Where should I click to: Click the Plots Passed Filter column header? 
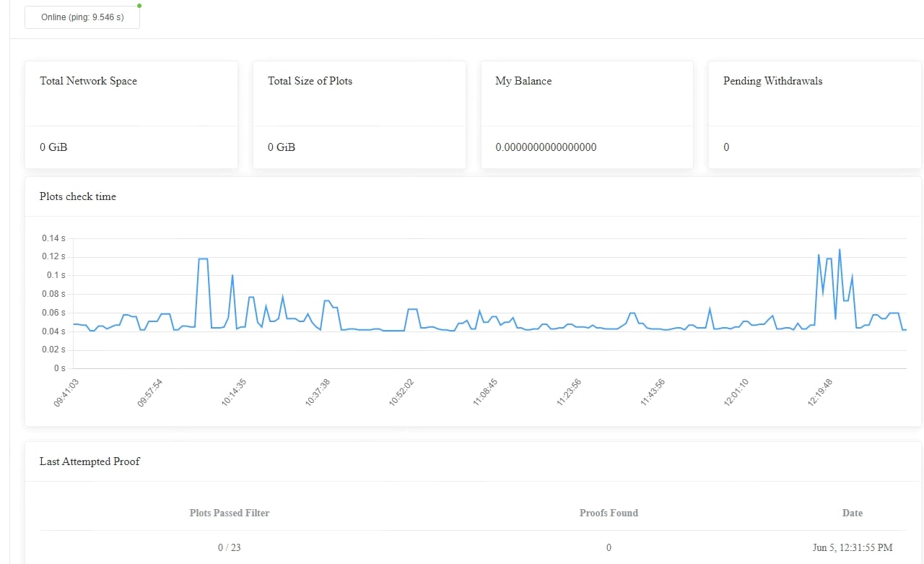(x=230, y=513)
